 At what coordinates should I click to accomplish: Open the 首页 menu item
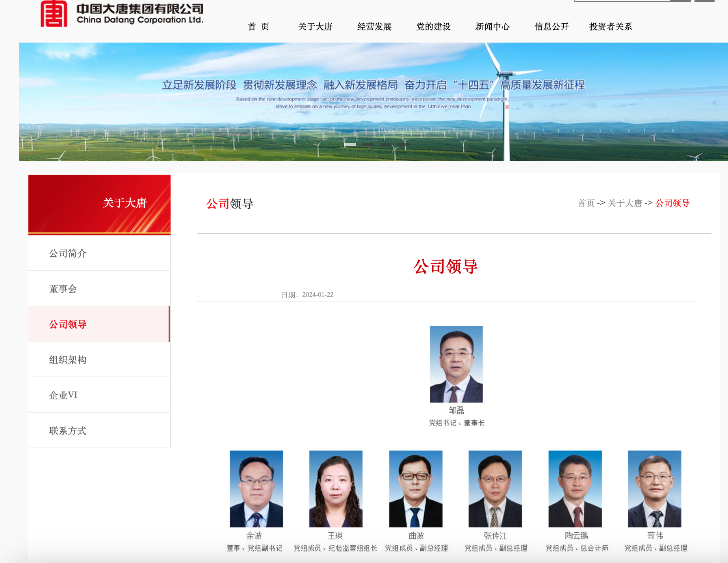258,26
